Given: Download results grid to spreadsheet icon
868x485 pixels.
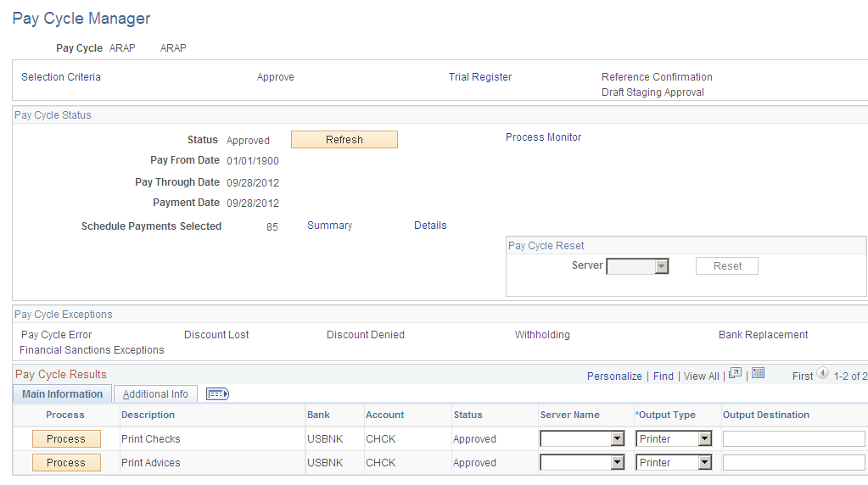Looking at the screenshot, I should (758, 373).
